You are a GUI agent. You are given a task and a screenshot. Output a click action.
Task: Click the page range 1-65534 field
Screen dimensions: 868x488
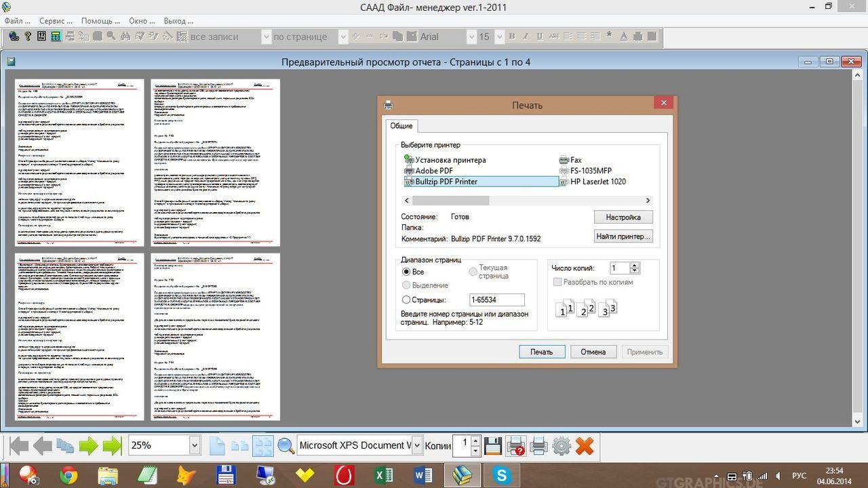click(497, 300)
